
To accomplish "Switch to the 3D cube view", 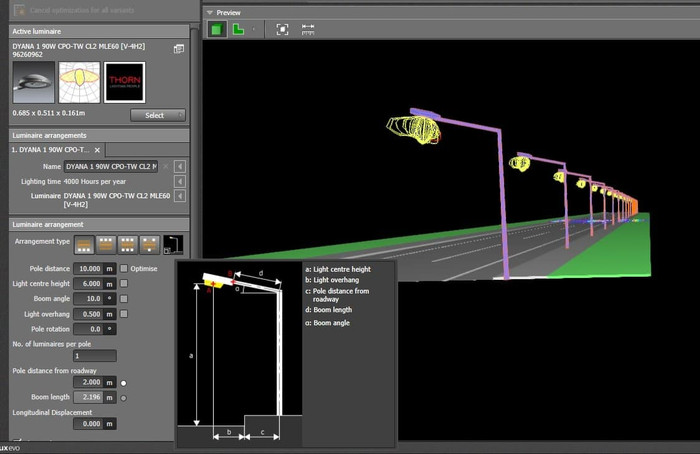I will 217,29.
